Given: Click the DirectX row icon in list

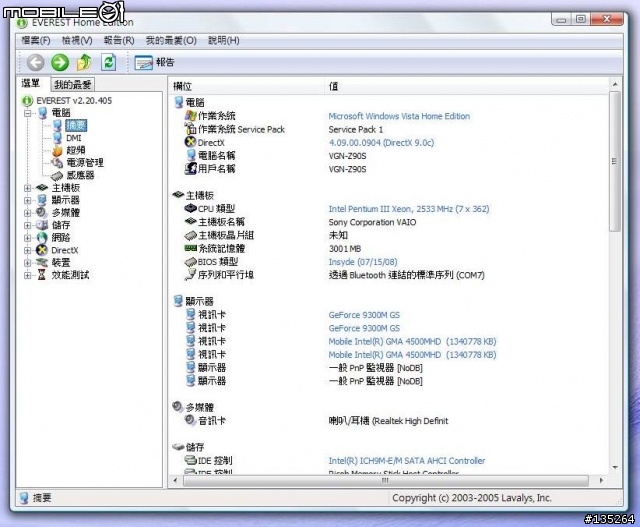Looking at the screenshot, I should tap(191, 142).
